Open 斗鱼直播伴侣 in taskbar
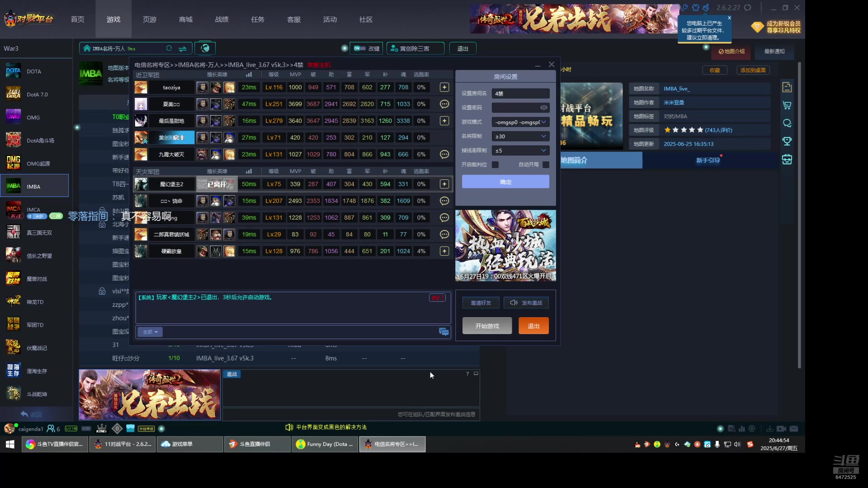Screen dimensions: 868x488 [x=257, y=444]
